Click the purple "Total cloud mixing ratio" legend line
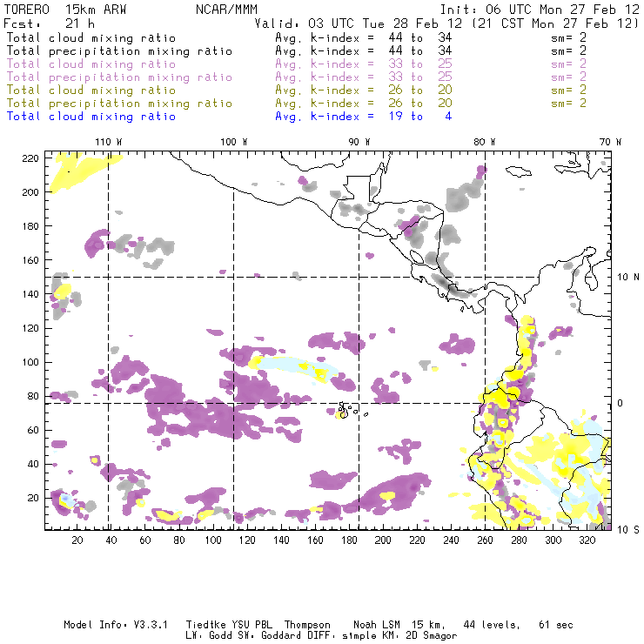Image resolution: width=644 pixels, height=644 pixels. 91,64
